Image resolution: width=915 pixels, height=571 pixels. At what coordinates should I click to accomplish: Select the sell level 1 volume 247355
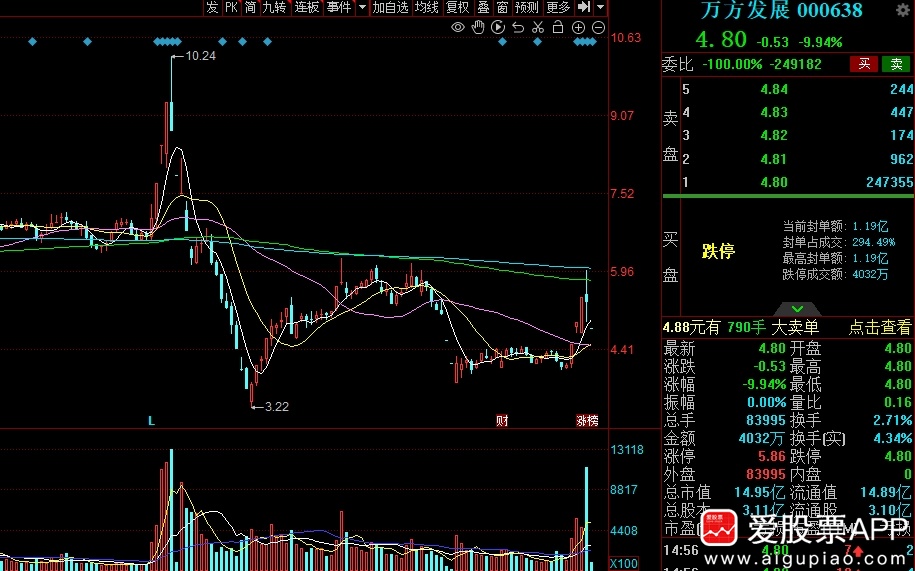889,182
